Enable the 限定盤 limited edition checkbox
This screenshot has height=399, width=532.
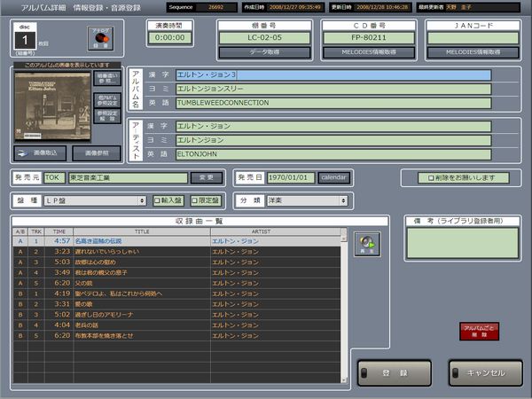pos(205,200)
